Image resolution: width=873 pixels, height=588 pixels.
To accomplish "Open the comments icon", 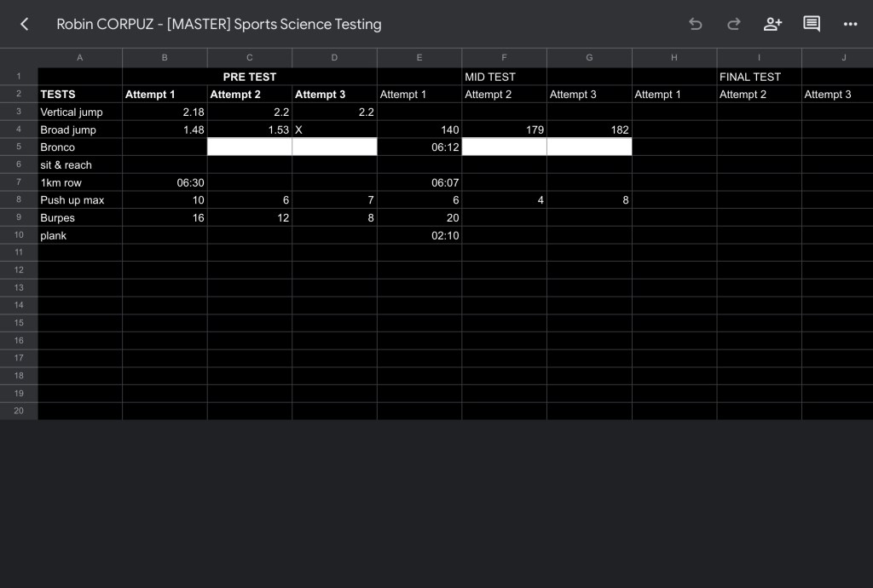I will [x=812, y=24].
